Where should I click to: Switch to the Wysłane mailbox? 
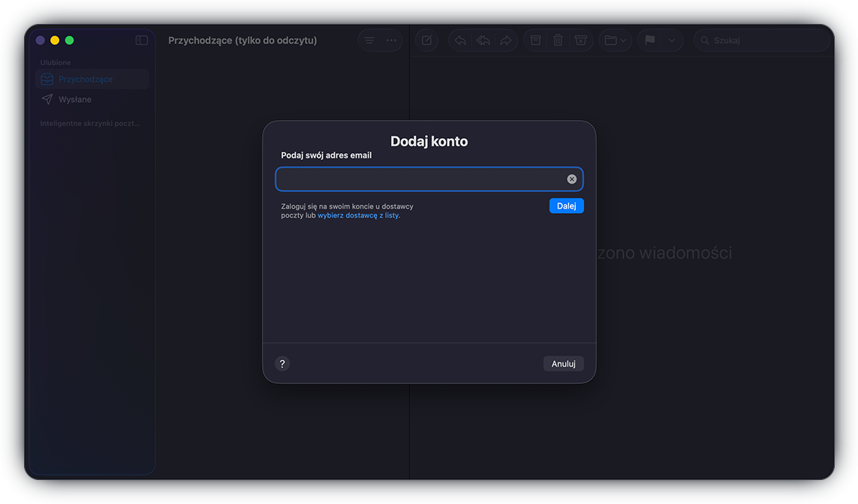tap(76, 98)
